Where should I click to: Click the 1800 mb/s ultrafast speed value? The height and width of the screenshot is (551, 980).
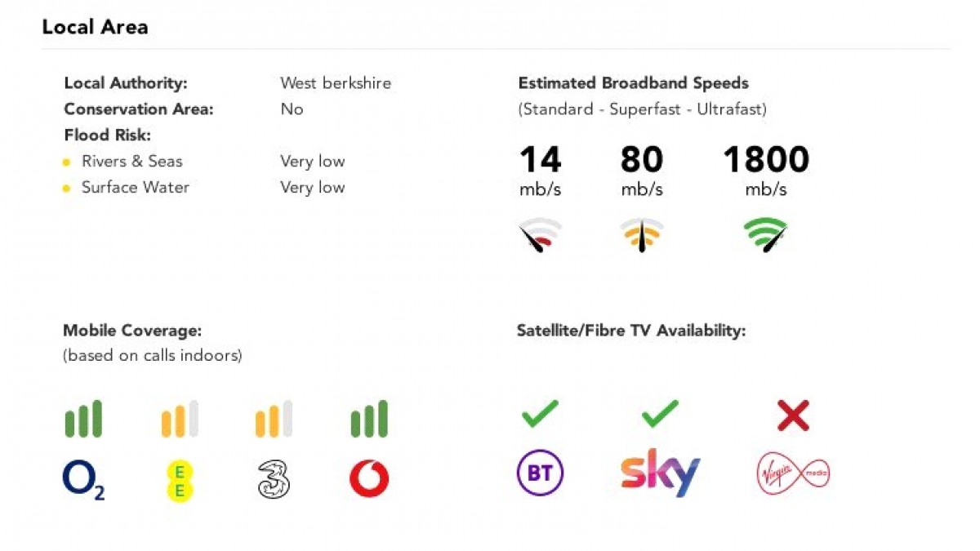[x=765, y=160]
